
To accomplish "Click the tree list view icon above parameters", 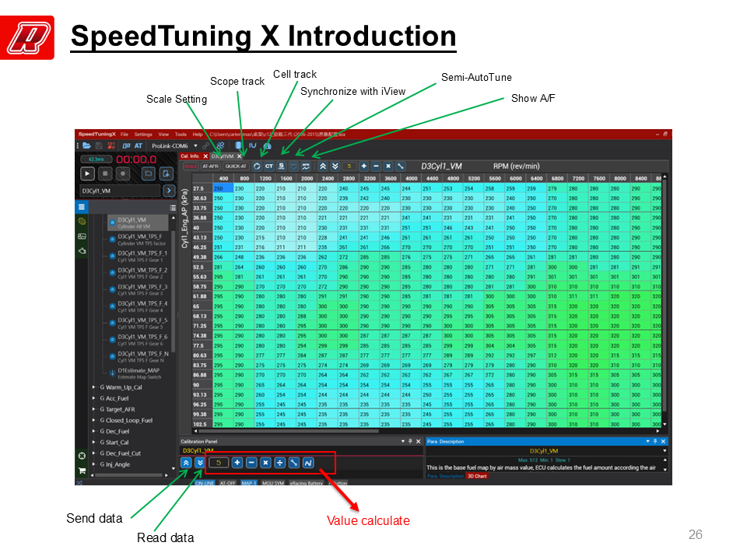I will 173,208.
